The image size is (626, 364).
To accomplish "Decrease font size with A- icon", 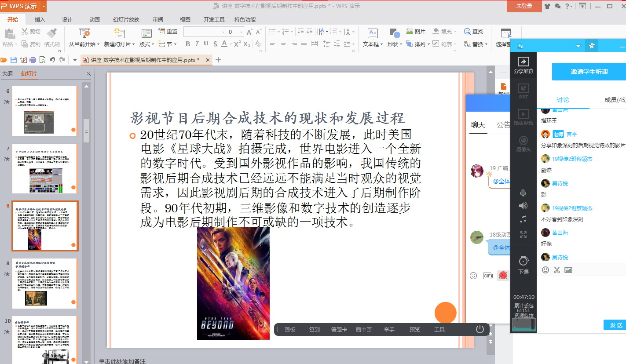I will pyautogui.click(x=259, y=32).
